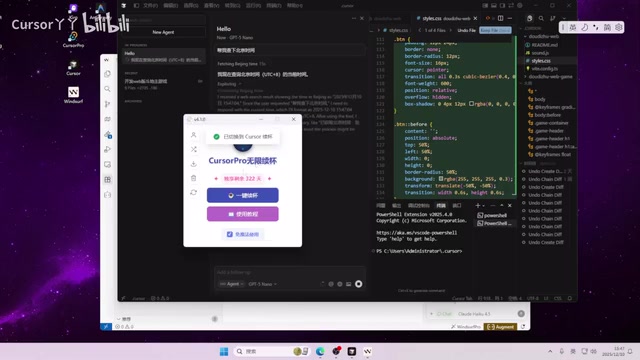The width and height of the screenshot is (640, 360).
Task: Open the Agent mode dropdown in the chat input
Action: tap(231, 284)
